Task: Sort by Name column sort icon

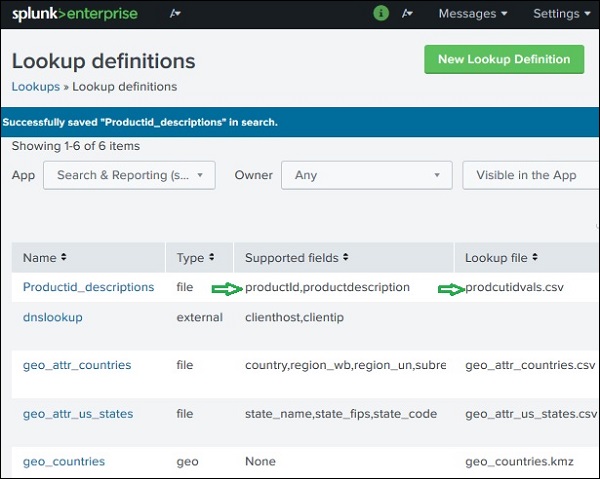Action: (x=63, y=258)
